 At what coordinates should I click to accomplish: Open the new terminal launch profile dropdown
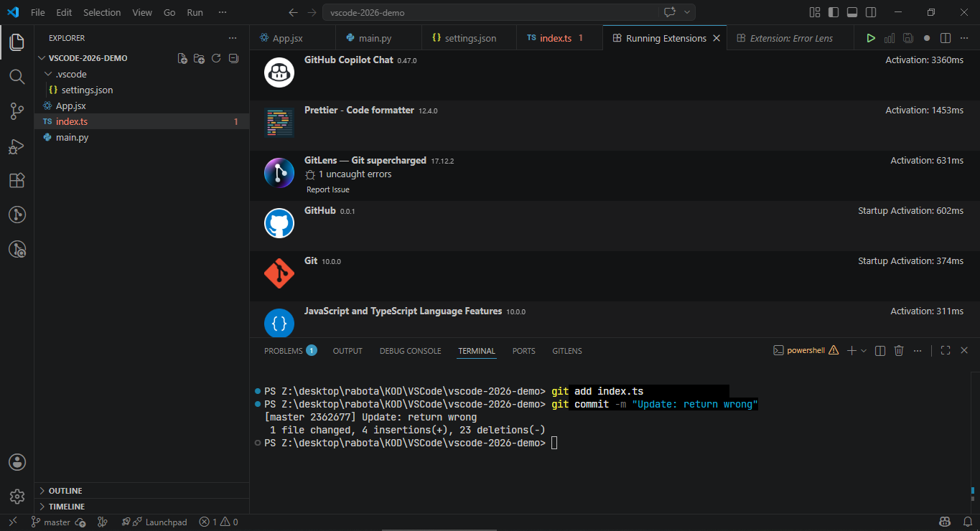click(864, 350)
